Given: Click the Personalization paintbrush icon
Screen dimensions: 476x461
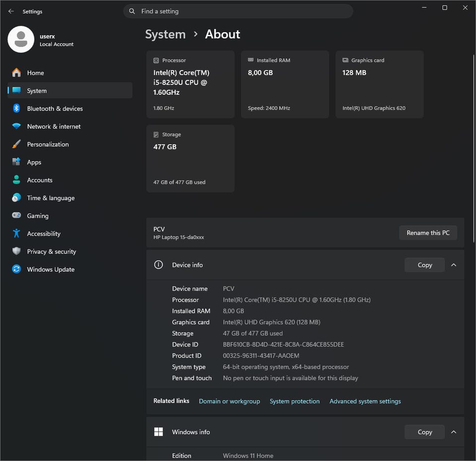Looking at the screenshot, I should (x=16, y=144).
